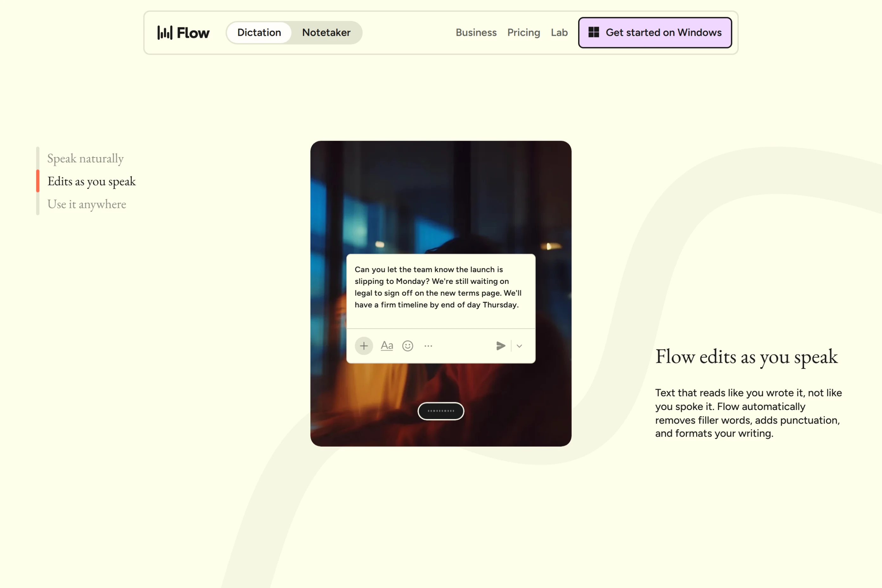The width and height of the screenshot is (882, 588).
Task: Click the Flow edits as you speak heading
Action: tap(746, 357)
